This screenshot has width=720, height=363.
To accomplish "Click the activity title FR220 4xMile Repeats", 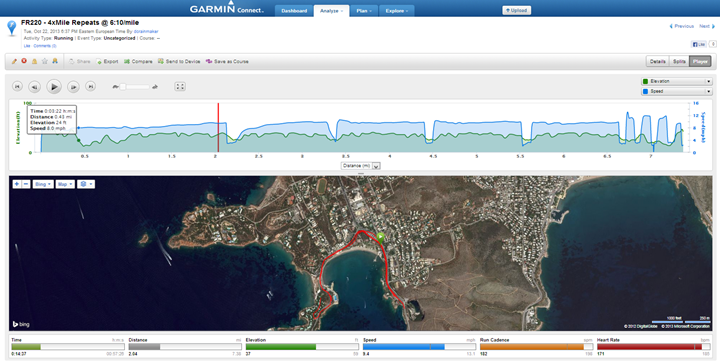I will (80, 22).
